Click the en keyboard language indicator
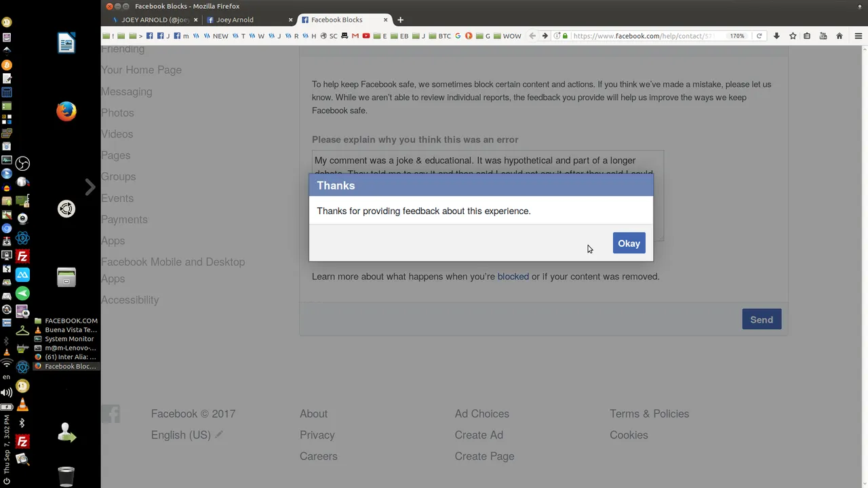868x488 pixels. (x=7, y=377)
